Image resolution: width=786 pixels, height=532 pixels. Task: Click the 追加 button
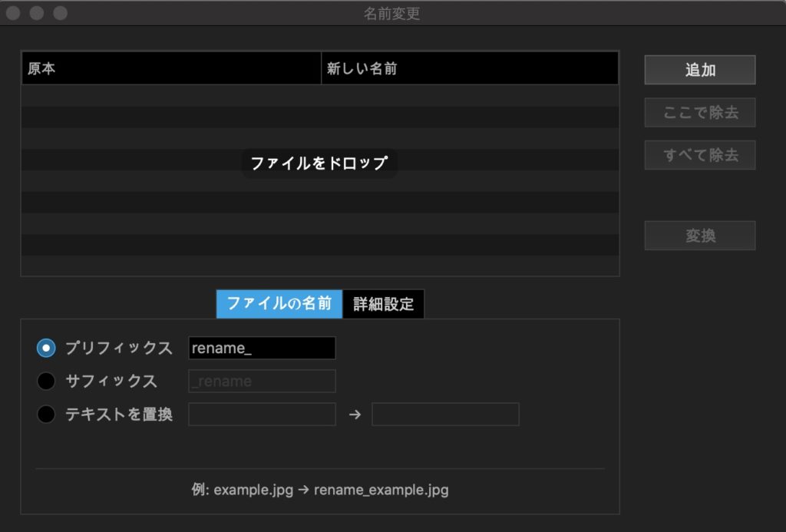[700, 70]
